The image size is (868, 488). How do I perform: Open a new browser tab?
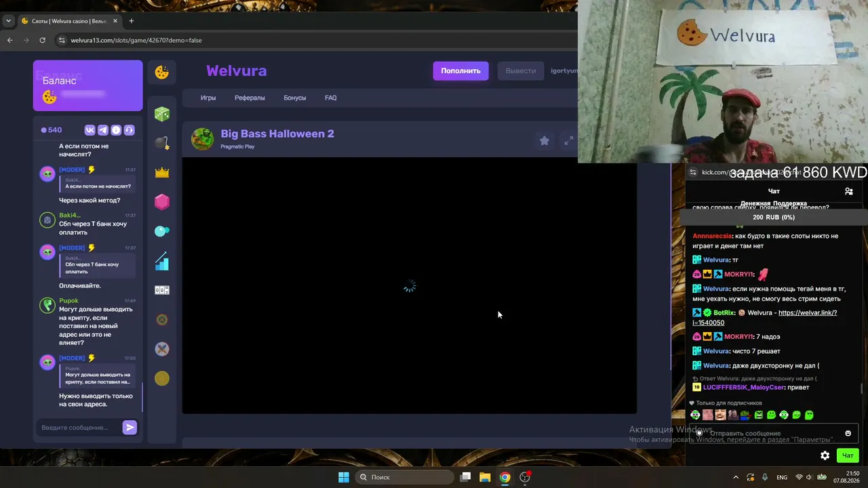click(132, 21)
